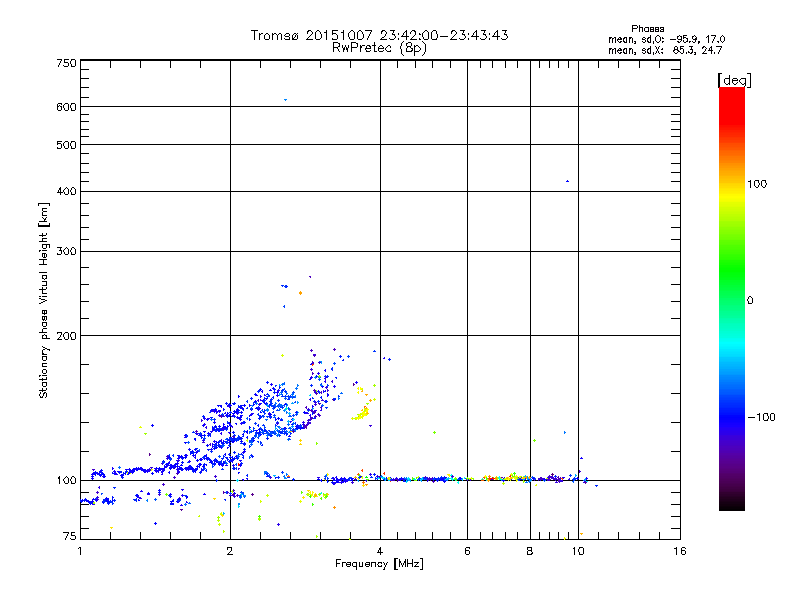Screen dimensions: 800x600
Task: Click the 'Stationary phase Virtual Height [km]' axis label
Action: pos(43,301)
